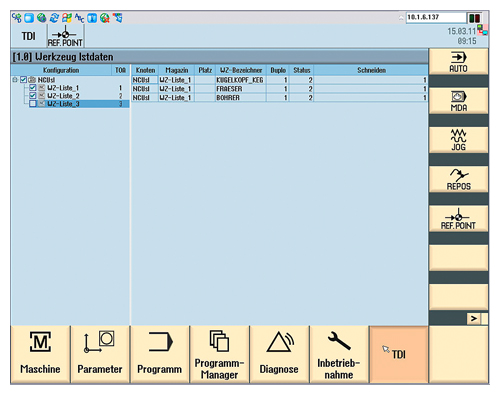Show more softkeys with the > arrow
Viewport: 500px width, 395px height.
pos(473,319)
